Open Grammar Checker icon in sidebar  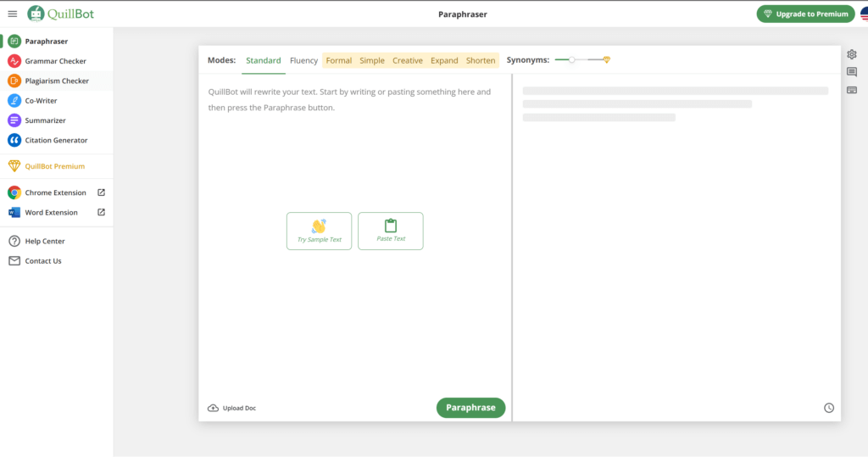14,61
